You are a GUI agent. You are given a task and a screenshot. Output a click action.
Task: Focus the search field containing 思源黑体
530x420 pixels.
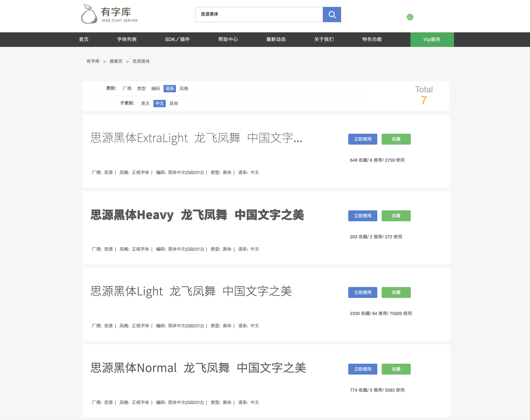click(259, 15)
